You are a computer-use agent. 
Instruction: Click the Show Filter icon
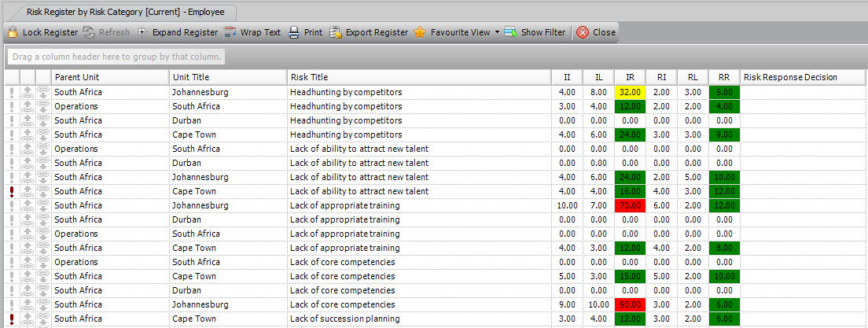click(510, 32)
